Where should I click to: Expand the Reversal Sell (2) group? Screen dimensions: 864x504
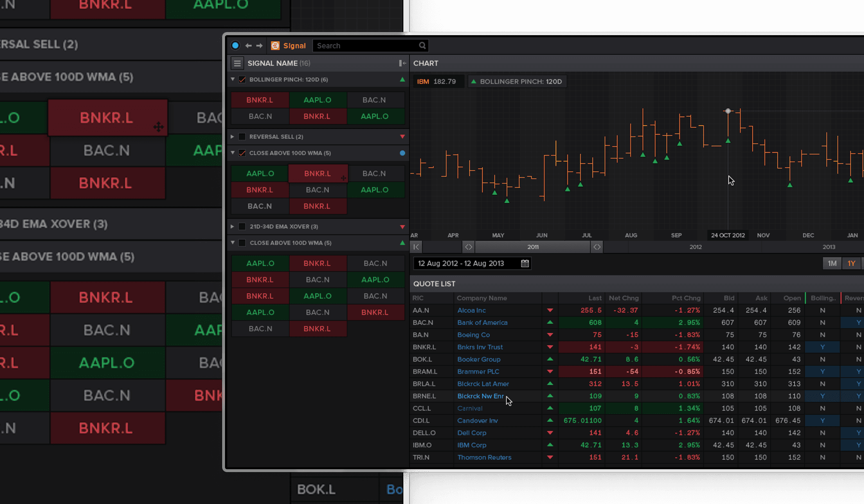(x=232, y=137)
